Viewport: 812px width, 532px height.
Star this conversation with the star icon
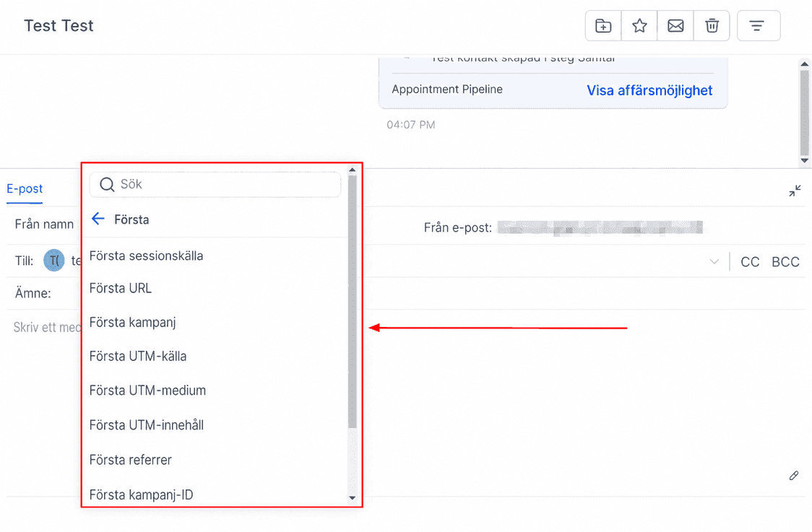pyautogui.click(x=639, y=25)
